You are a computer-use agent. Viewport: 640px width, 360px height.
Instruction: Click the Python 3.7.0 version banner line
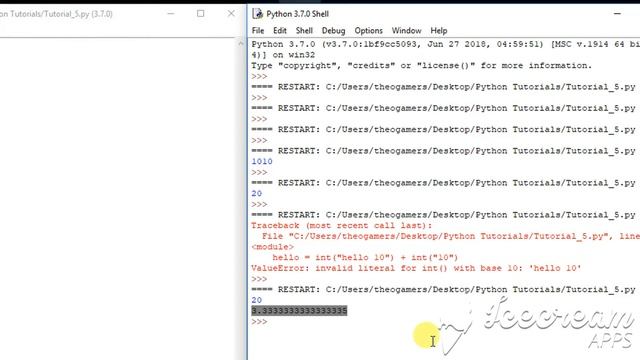point(445,44)
